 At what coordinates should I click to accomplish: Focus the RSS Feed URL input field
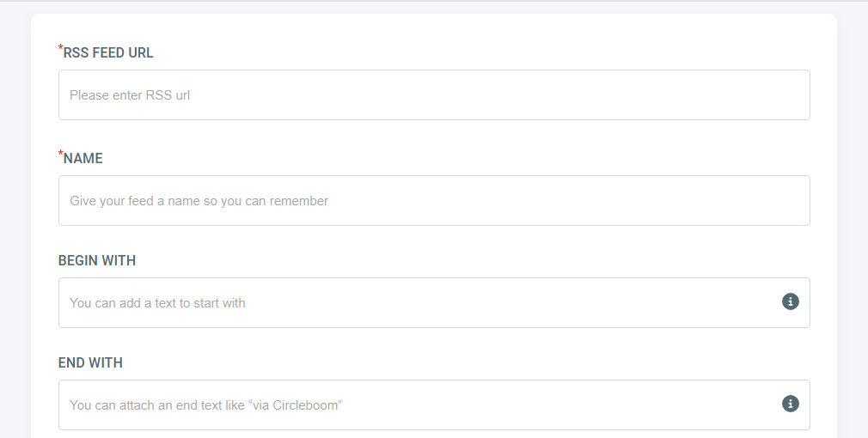point(434,95)
